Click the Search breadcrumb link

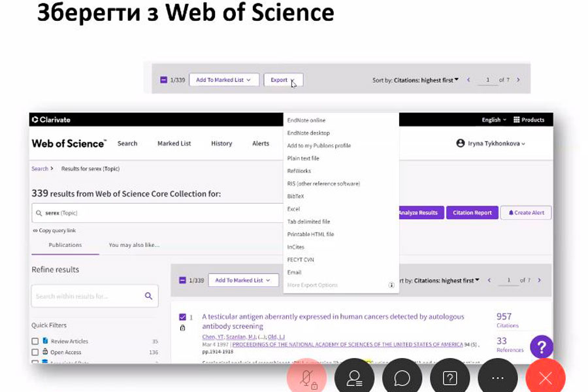(40, 169)
